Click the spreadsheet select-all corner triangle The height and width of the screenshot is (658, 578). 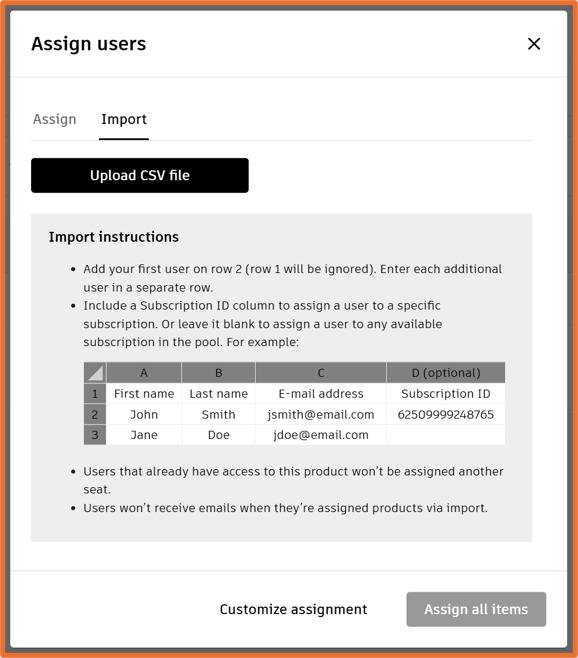(x=95, y=373)
